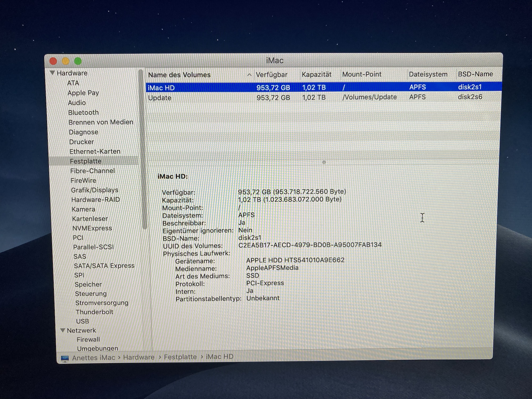The image size is (532, 399).
Task: Open the Bluetooth hardware section
Action: click(x=83, y=113)
